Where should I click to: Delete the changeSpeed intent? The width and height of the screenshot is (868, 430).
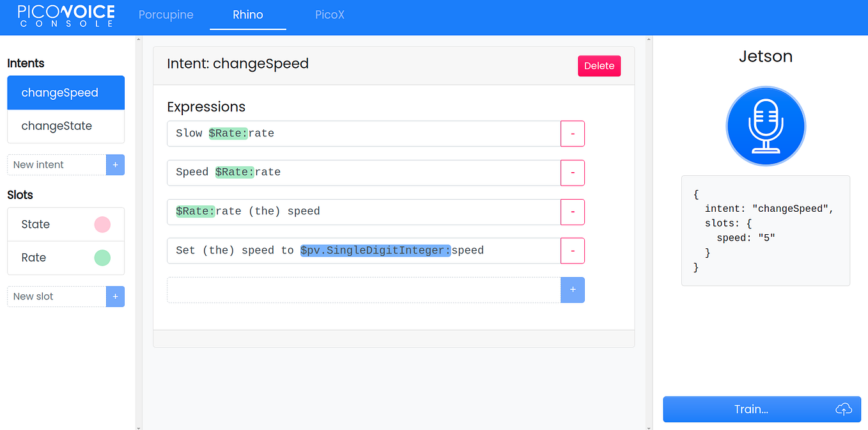click(599, 65)
